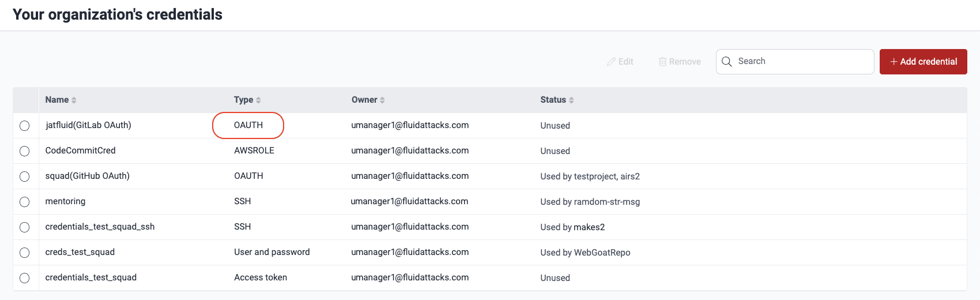Click OAUTH type in squad(GitHub OAuth) row
This screenshot has width=980, height=300.
pos(248,176)
